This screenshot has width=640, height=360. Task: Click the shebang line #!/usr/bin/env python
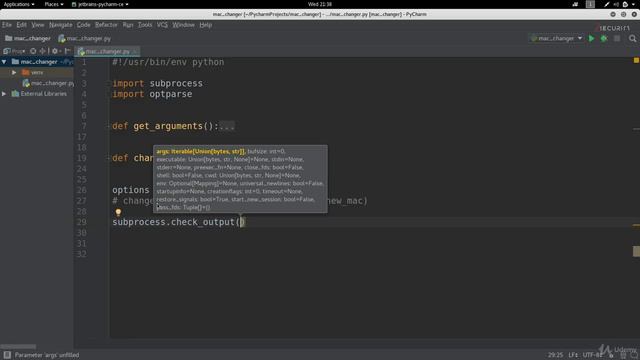168,62
